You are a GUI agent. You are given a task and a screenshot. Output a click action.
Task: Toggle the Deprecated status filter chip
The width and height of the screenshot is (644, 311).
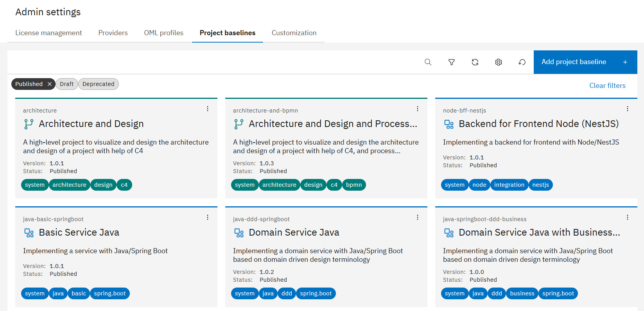[x=99, y=84]
